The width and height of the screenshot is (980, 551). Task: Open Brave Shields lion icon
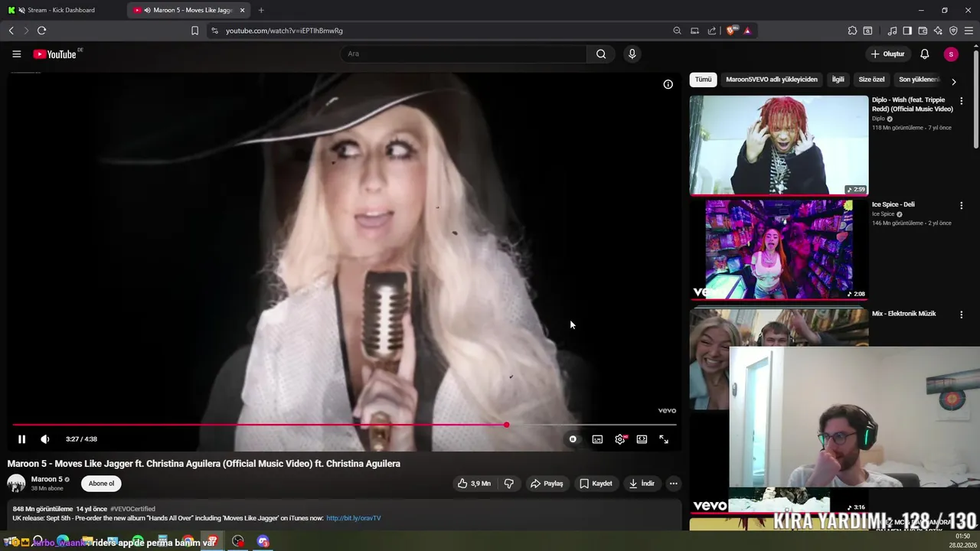click(730, 31)
